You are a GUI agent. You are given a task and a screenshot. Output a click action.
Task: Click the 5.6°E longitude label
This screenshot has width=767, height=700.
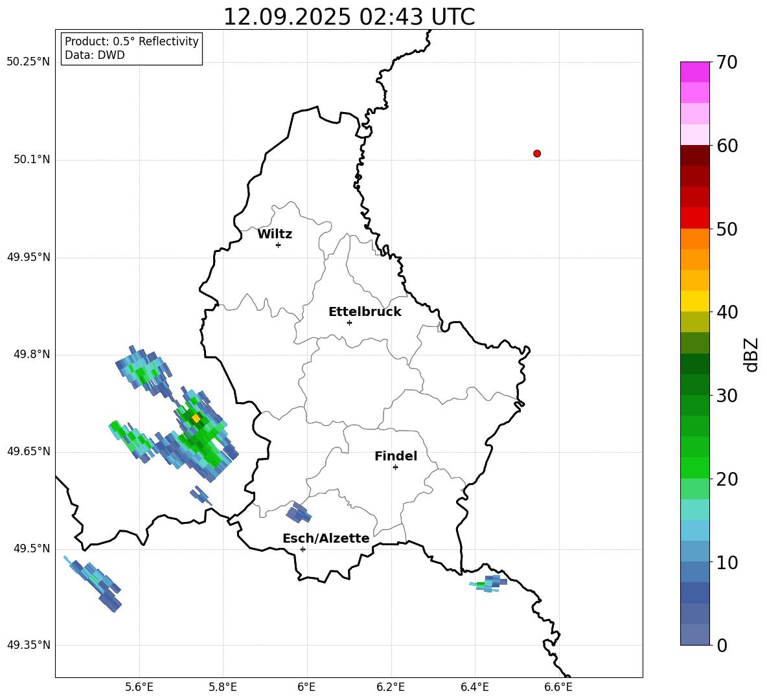(x=139, y=687)
